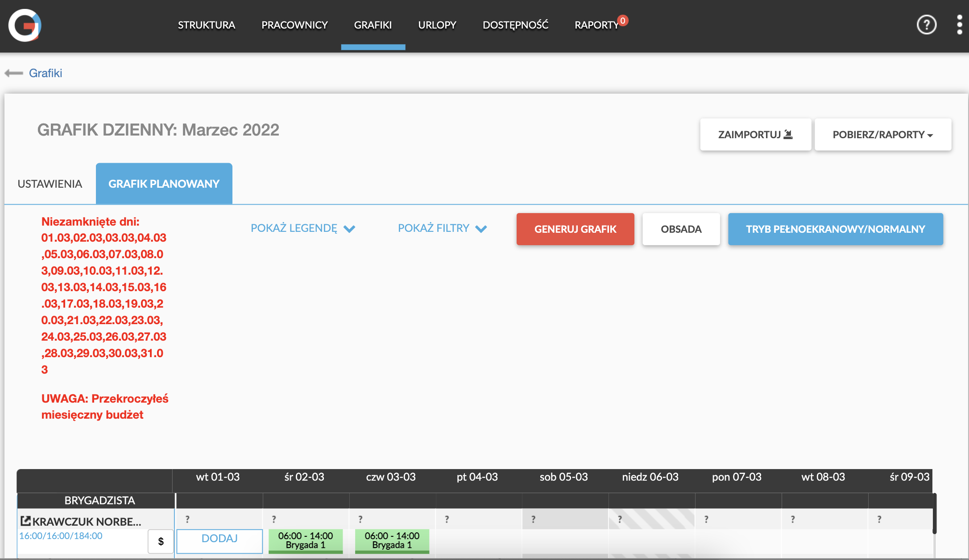Open the Urlopy menu item

coord(437,25)
